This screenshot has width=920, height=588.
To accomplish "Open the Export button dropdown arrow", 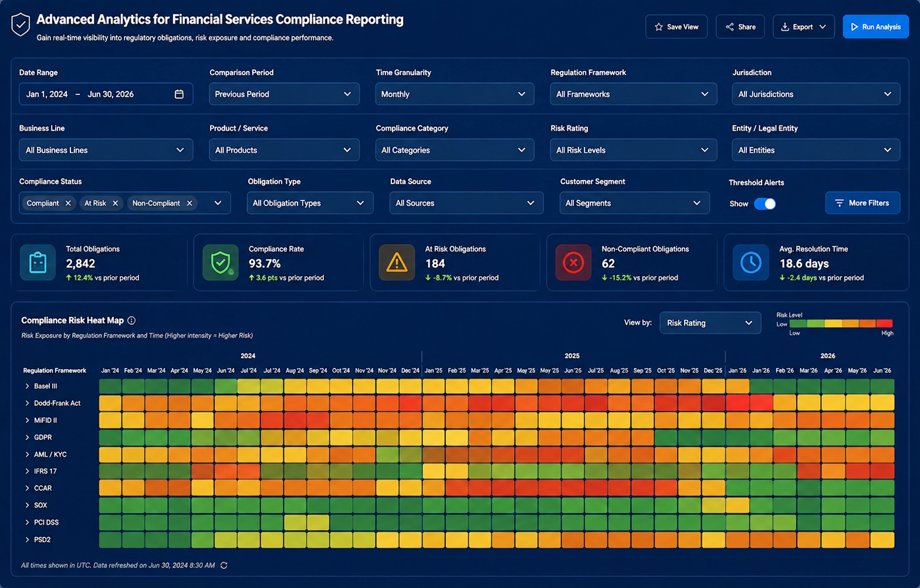I will [x=823, y=27].
